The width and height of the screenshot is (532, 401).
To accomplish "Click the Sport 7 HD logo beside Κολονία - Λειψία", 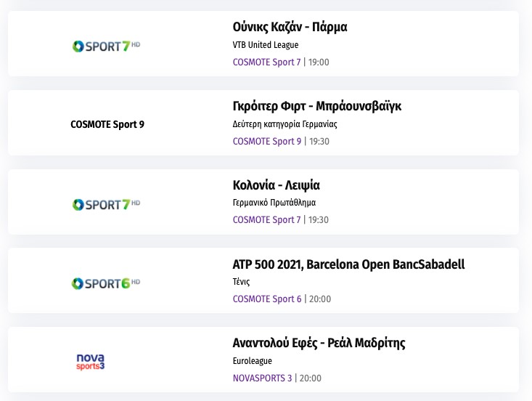I will coord(106,204).
